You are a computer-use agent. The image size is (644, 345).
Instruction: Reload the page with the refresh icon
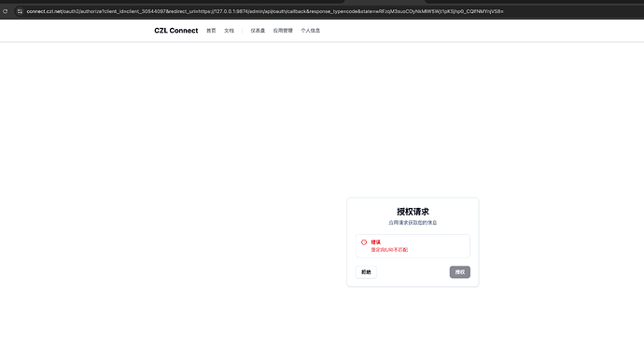pyautogui.click(x=5, y=11)
